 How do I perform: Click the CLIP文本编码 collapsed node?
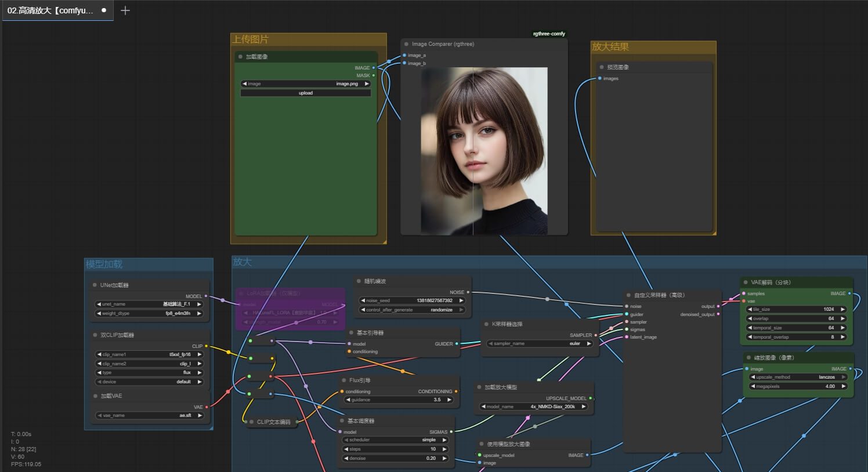pyautogui.click(x=273, y=422)
